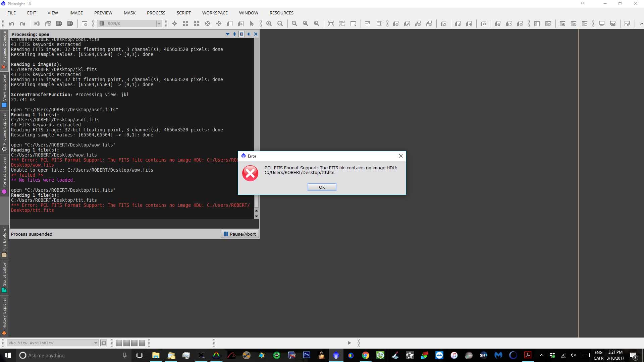Click the Redo arrow icon
This screenshot has height=362, width=644.
[22, 24]
